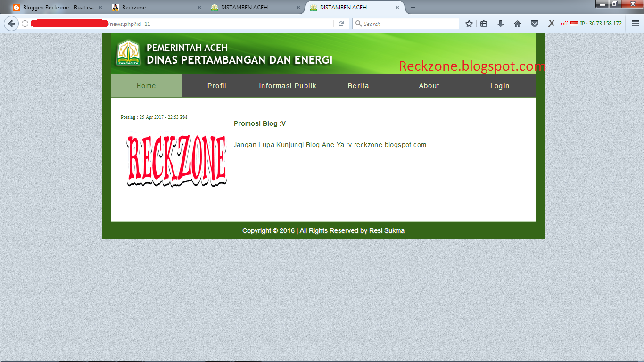Click the Indonesian flag IP indicator
This screenshot has width=644, height=362.
click(x=574, y=24)
